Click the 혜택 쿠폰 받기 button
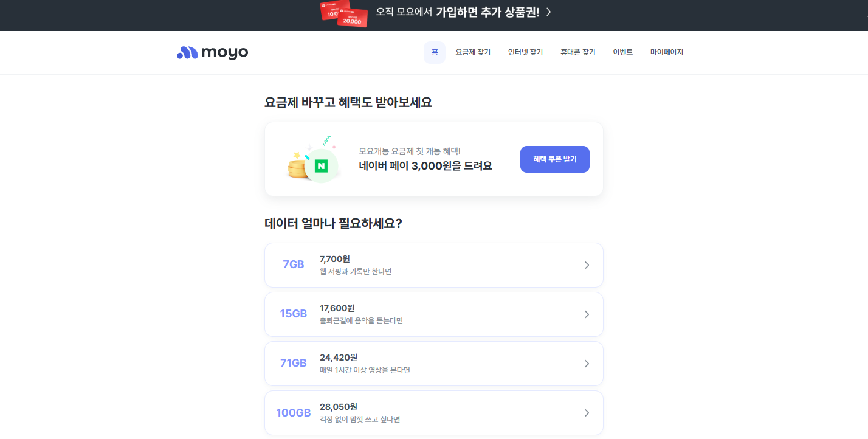The height and width of the screenshot is (439, 868). (x=554, y=159)
